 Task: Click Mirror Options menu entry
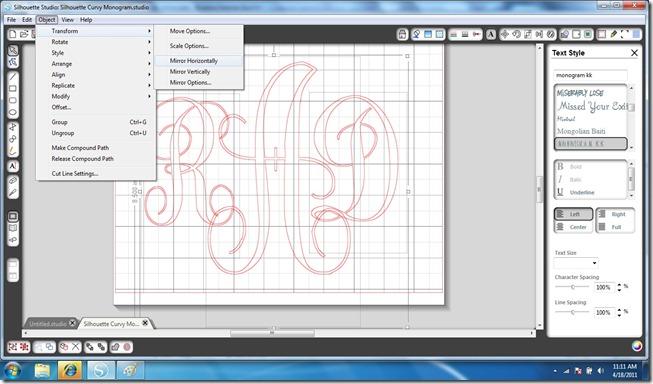tap(199, 82)
